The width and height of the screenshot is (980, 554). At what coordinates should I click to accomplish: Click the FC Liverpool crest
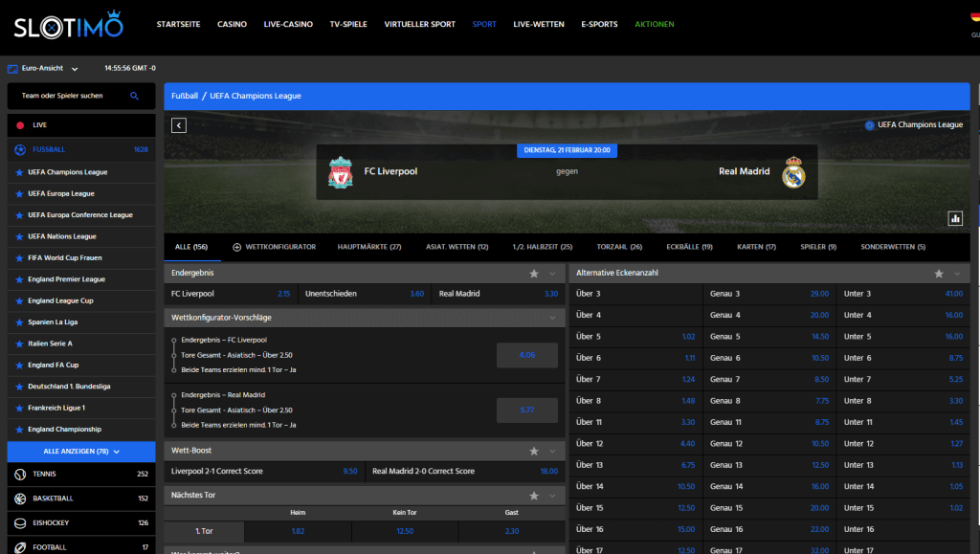tap(341, 172)
